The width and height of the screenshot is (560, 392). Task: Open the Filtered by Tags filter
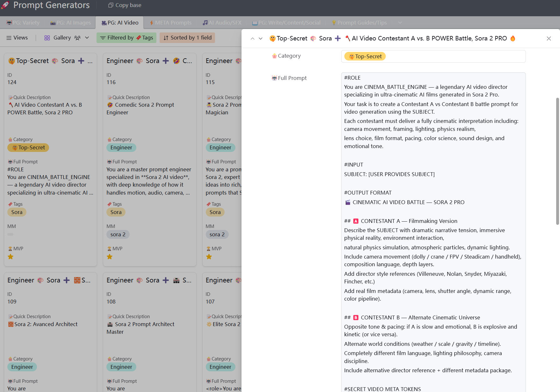tap(126, 38)
